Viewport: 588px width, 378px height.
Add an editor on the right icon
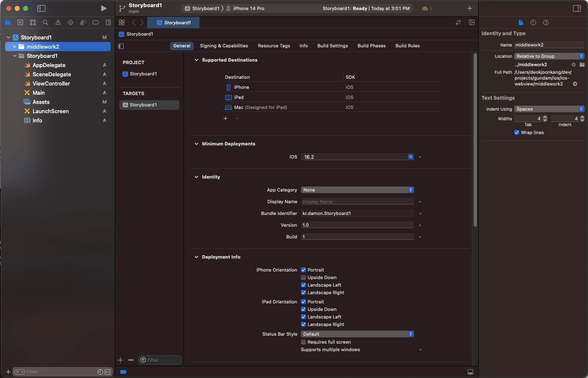(x=471, y=23)
